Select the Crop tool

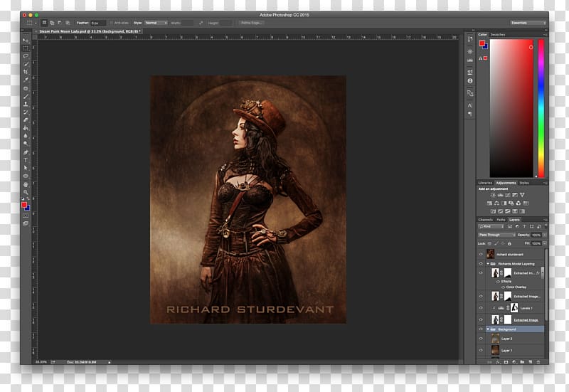click(26, 72)
